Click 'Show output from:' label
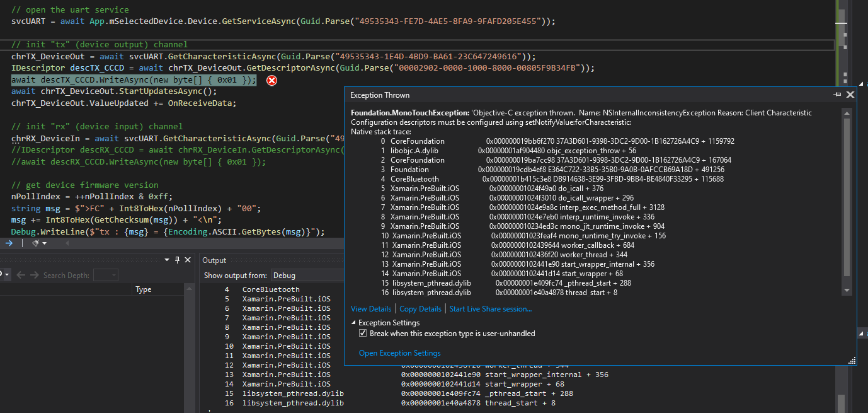 235,276
